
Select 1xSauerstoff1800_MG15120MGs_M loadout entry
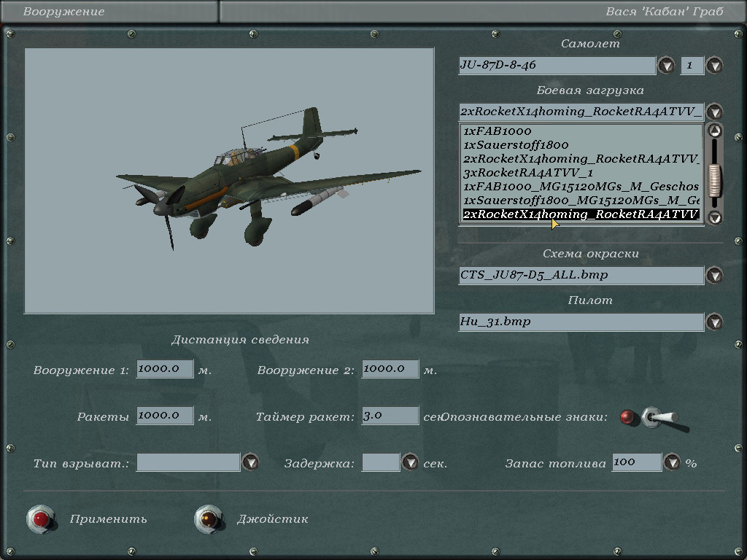click(581, 200)
